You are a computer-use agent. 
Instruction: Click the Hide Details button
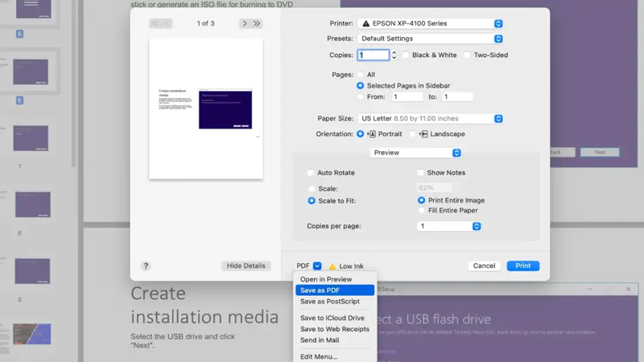click(x=246, y=265)
